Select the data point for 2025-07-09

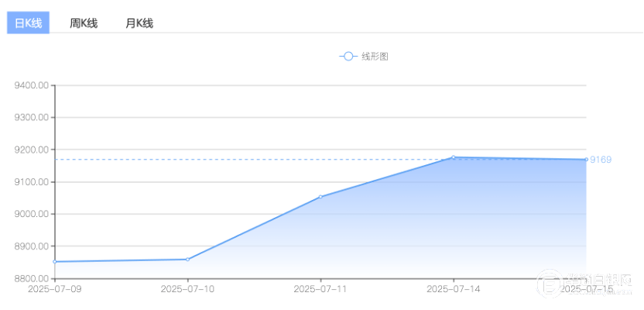55,262
